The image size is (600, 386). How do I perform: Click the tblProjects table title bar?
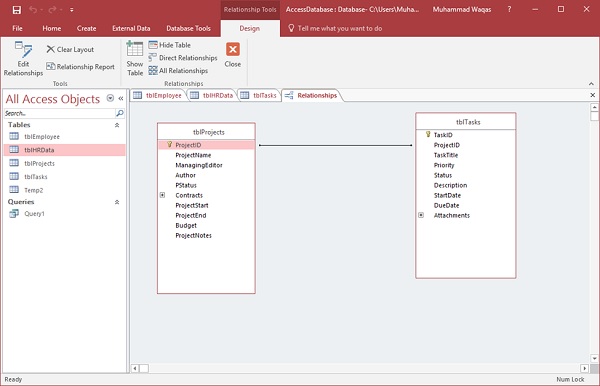pos(207,132)
